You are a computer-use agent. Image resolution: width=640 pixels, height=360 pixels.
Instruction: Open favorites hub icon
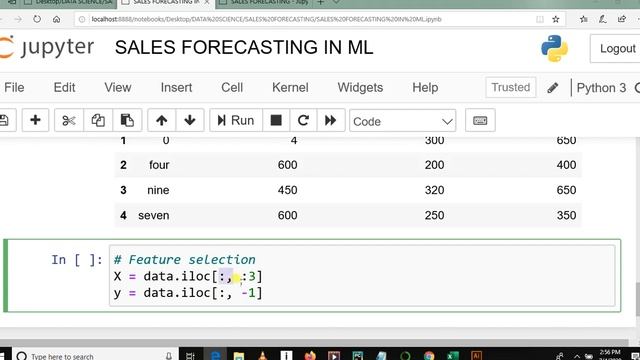[x=584, y=19]
